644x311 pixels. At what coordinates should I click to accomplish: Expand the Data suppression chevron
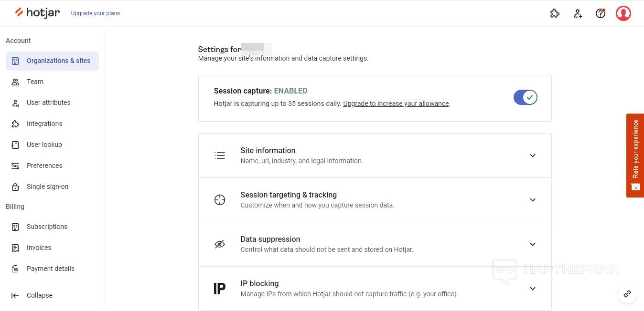click(533, 244)
